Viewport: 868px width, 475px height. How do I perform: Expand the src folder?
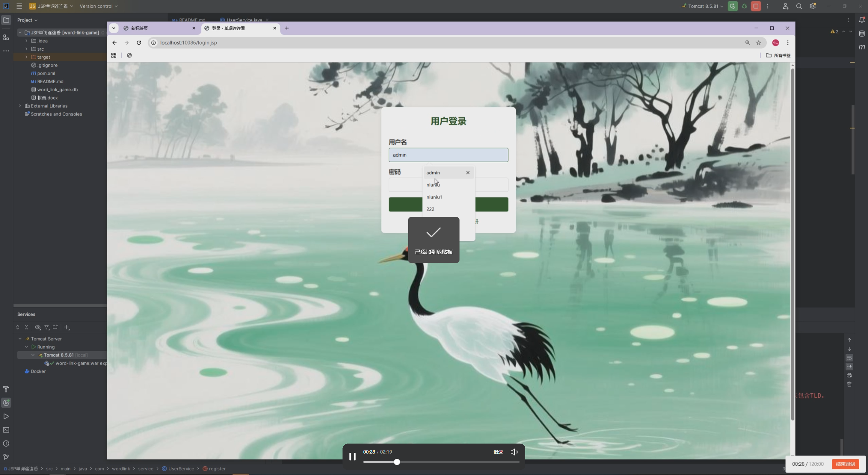(x=26, y=49)
